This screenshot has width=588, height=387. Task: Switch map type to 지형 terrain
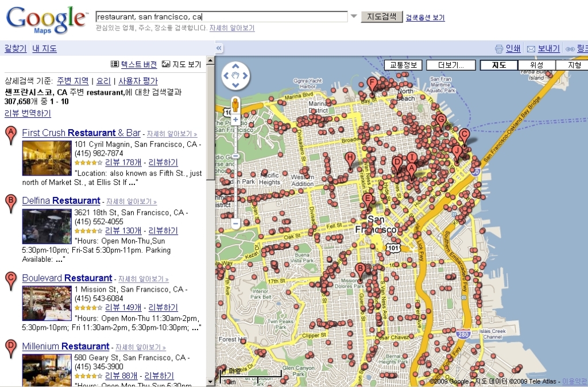pyautogui.click(x=572, y=65)
